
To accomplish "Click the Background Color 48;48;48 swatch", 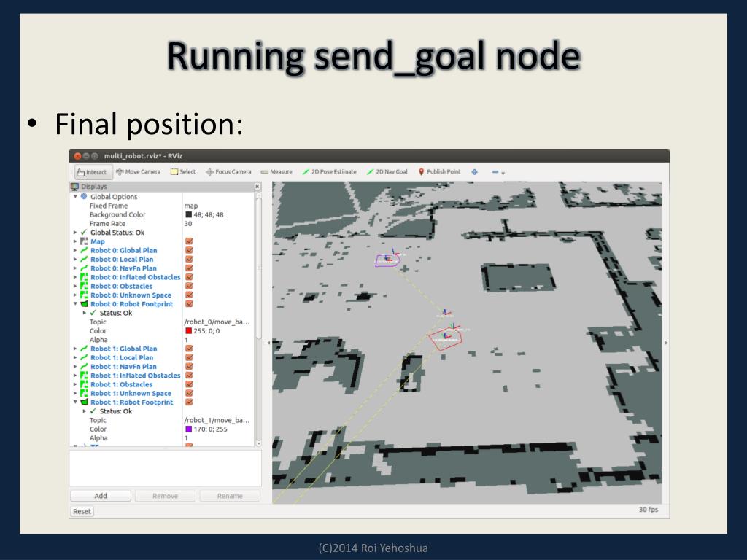I will pyautogui.click(x=189, y=215).
